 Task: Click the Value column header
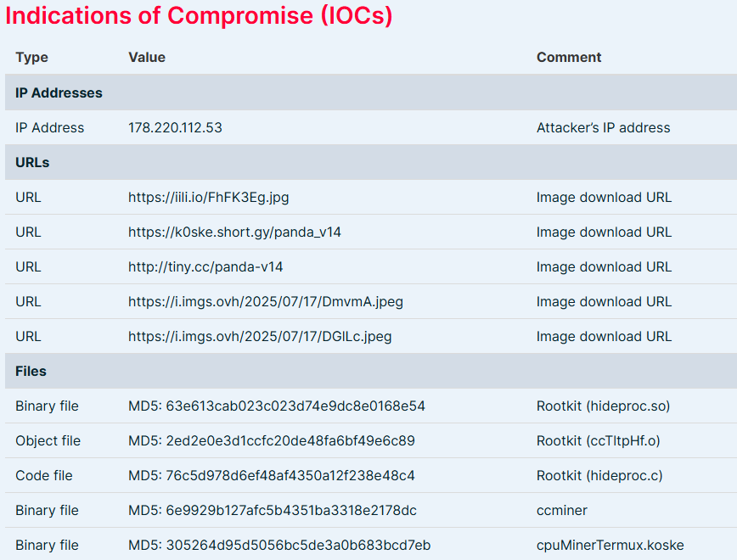click(147, 58)
